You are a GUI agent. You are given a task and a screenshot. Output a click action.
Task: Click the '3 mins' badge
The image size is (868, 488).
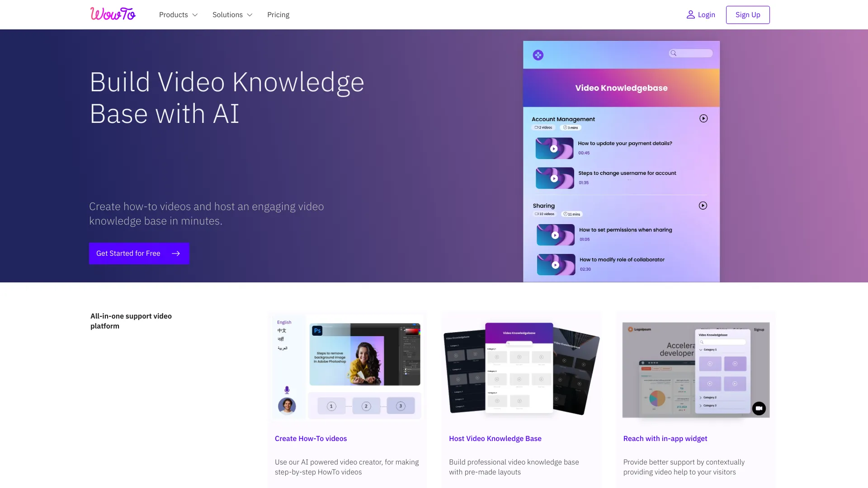[571, 127]
